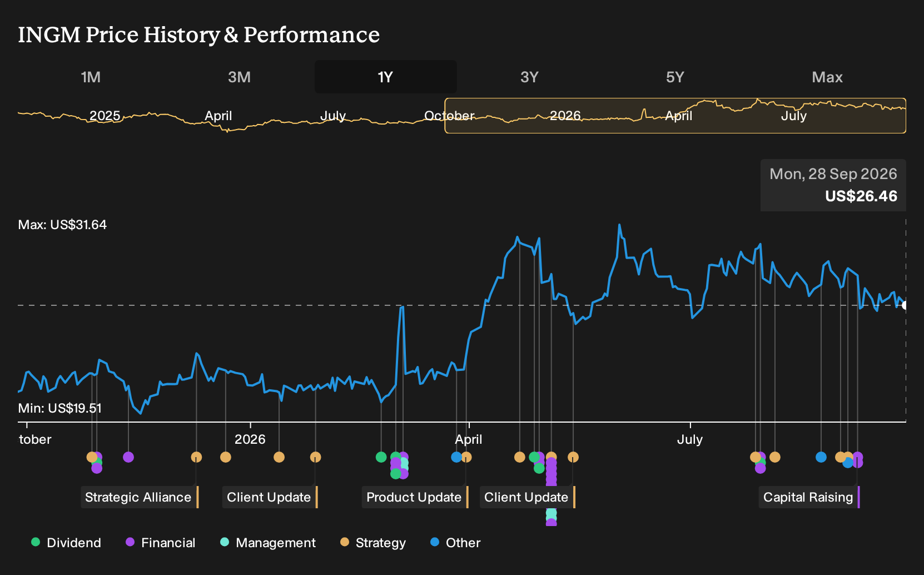This screenshot has width=924, height=575.
Task: Toggle the Dividend legend filter
Action: [x=66, y=543]
